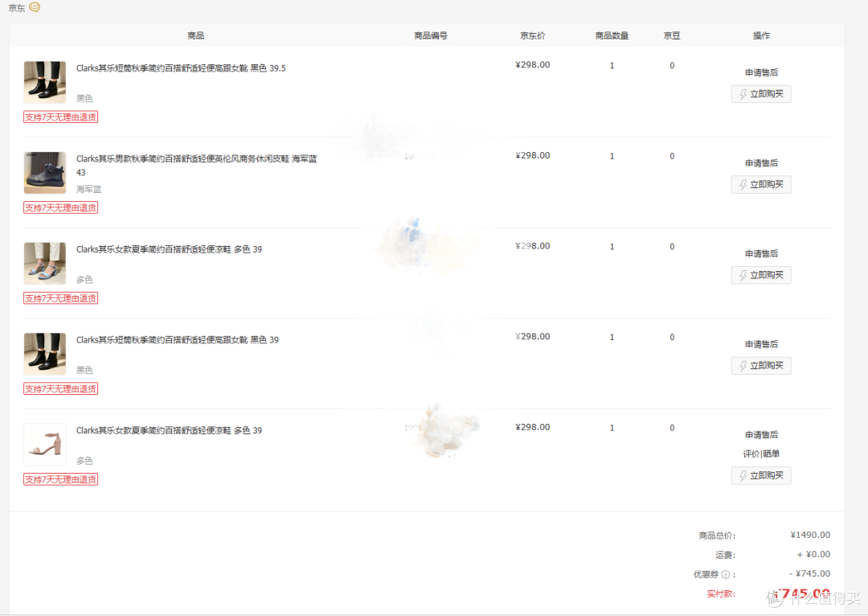Click the 商品总价 amount ¥1490.00
Image resolution: width=868 pixels, height=616 pixels.
click(x=810, y=535)
